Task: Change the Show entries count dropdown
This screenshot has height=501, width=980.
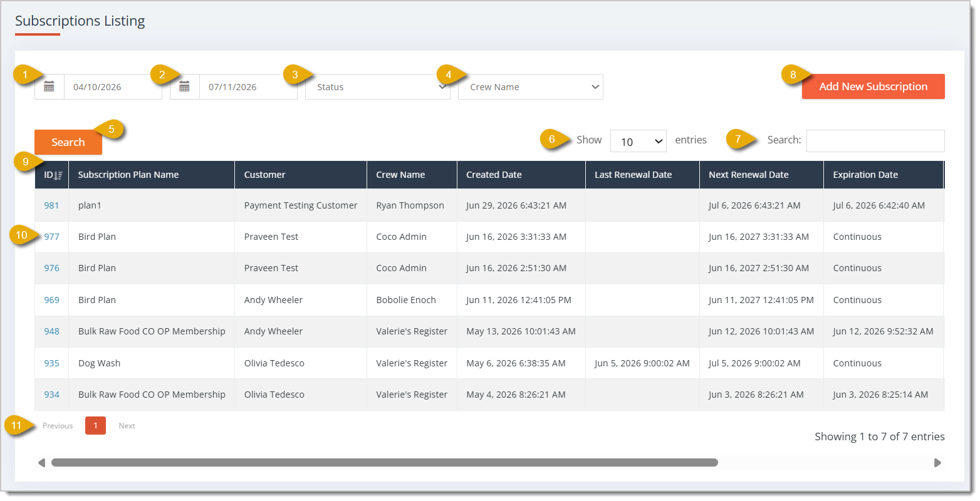Action: click(x=638, y=142)
